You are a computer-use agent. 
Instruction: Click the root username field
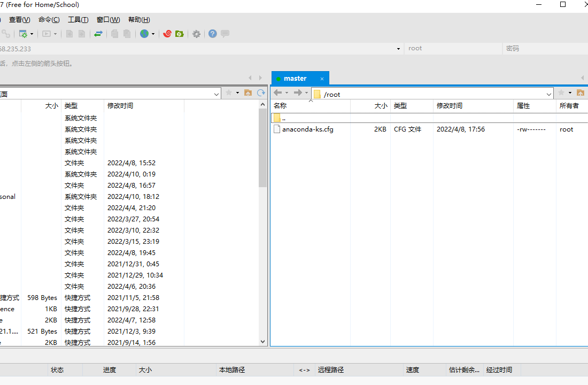click(x=453, y=49)
